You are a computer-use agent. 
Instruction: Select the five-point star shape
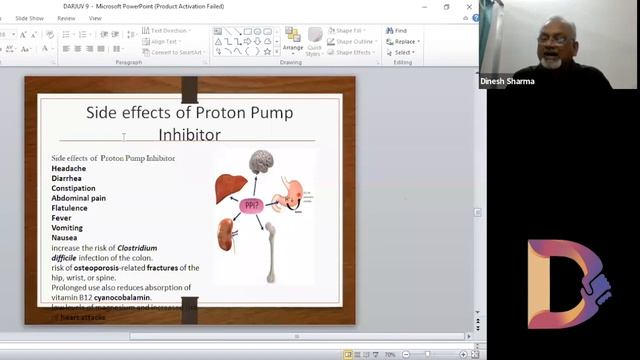[x=267, y=52]
